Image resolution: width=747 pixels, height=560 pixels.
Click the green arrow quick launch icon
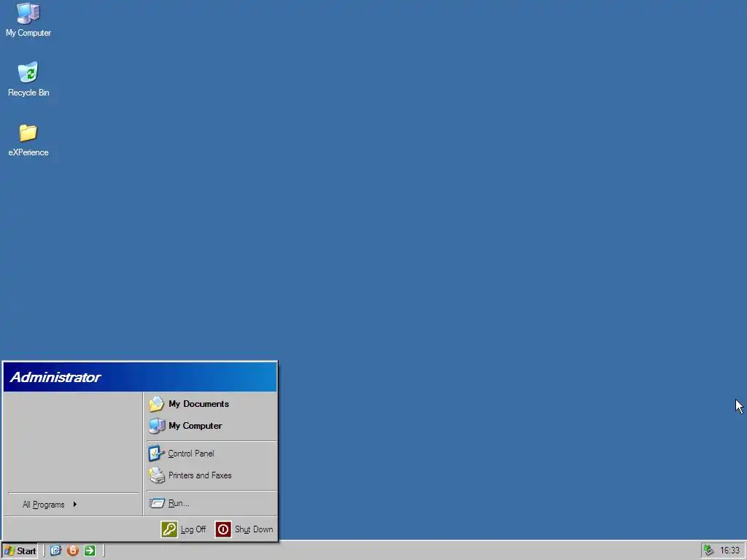(90, 551)
